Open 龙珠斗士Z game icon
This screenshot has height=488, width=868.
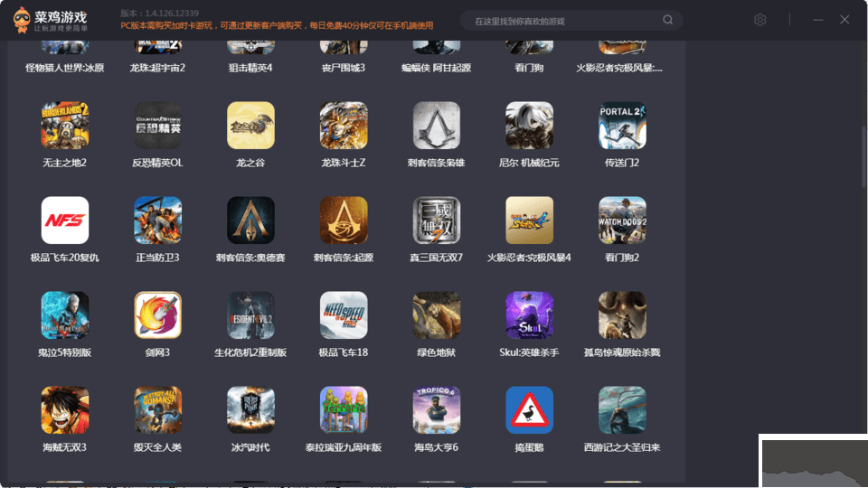tap(344, 125)
